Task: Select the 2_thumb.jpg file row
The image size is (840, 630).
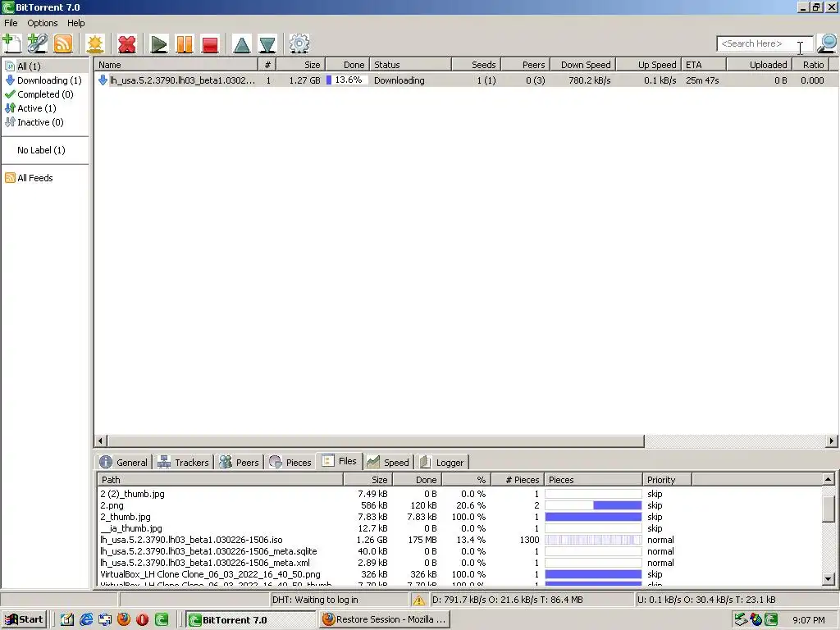Action: click(x=459, y=517)
